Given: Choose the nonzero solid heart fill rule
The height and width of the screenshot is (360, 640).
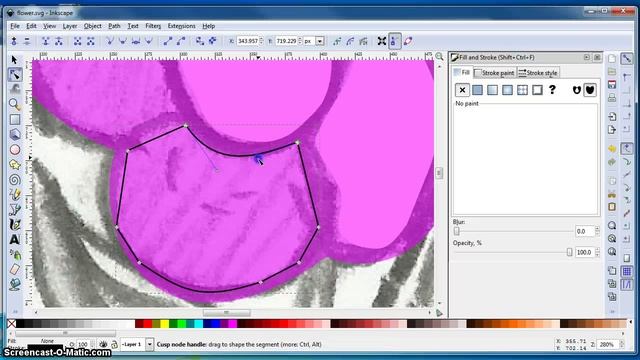Looking at the screenshot, I should coord(590,90).
